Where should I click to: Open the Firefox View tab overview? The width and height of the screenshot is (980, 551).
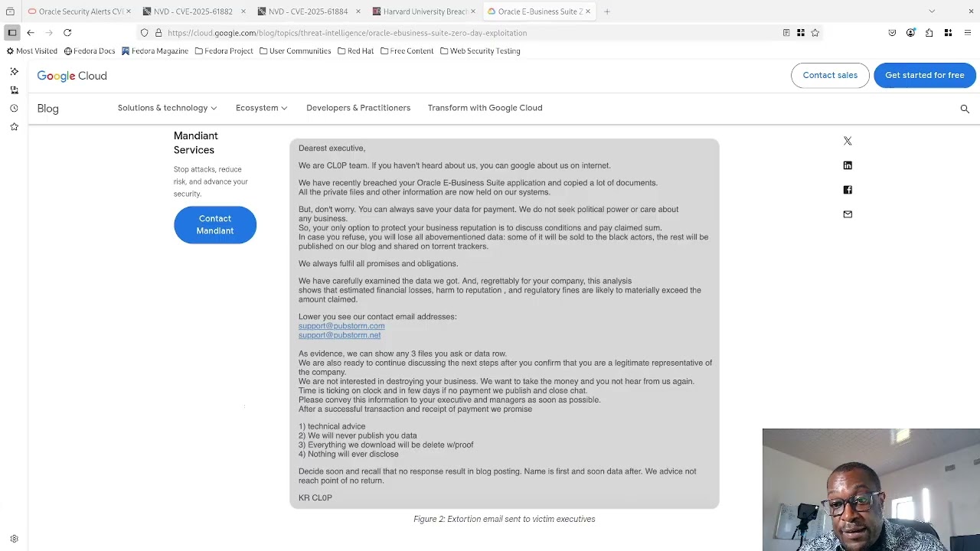pyautogui.click(x=10, y=11)
